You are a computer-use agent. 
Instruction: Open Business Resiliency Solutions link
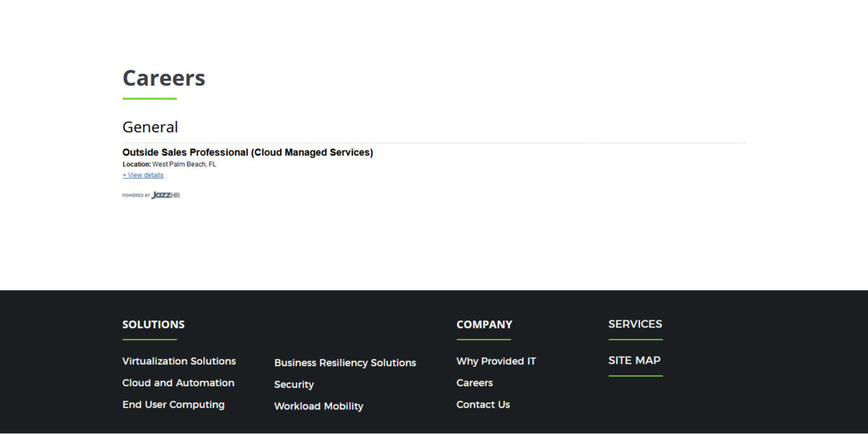click(x=345, y=363)
